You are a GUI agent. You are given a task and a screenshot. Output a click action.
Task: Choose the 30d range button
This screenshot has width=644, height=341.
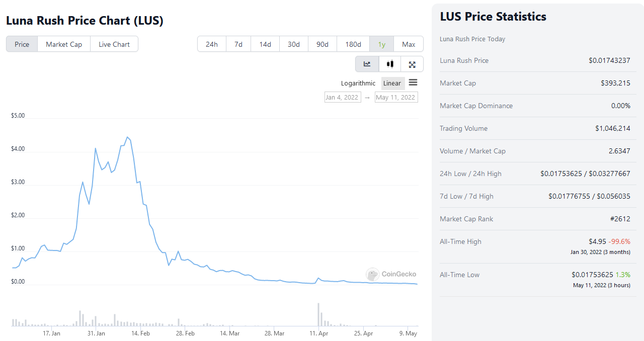click(x=294, y=44)
